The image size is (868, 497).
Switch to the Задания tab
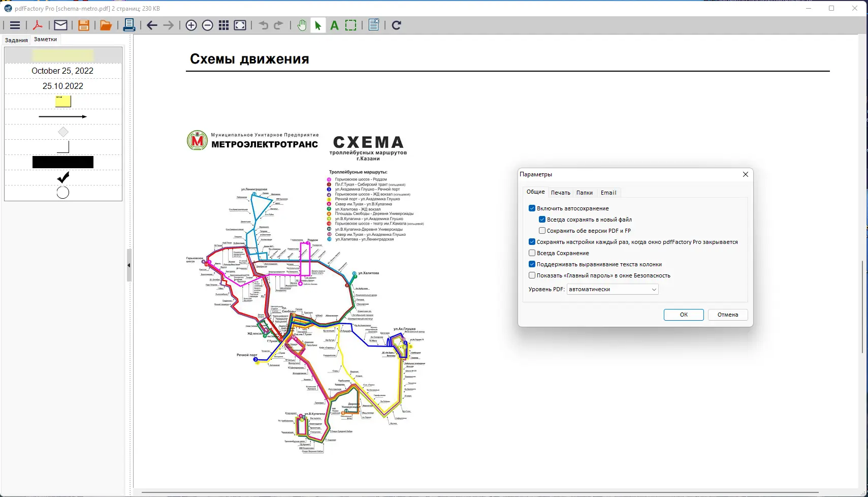point(16,40)
